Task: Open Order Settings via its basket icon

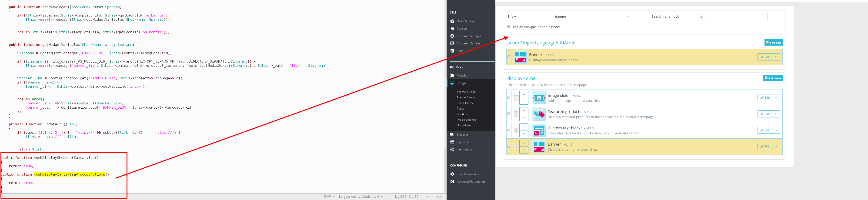Action: point(452,21)
